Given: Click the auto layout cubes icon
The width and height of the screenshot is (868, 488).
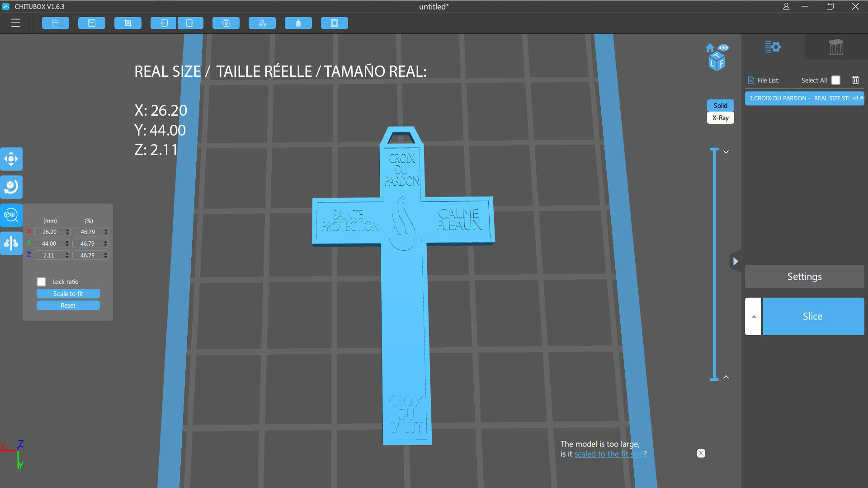Looking at the screenshot, I should click(x=262, y=23).
